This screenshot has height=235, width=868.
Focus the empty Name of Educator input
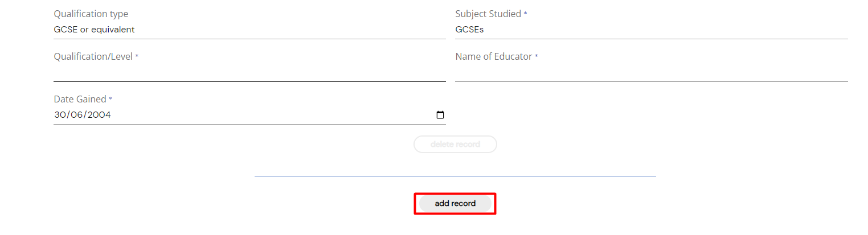point(652,73)
